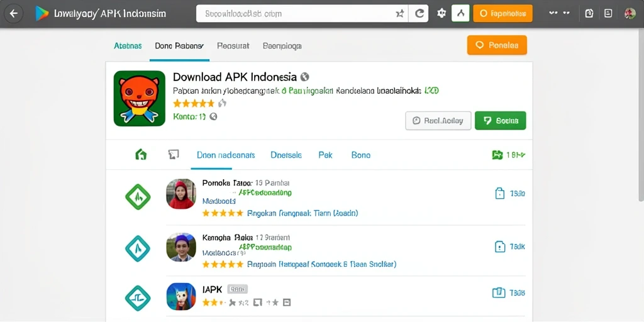Click the Pomoka row red-hat avatar

pos(181,194)
